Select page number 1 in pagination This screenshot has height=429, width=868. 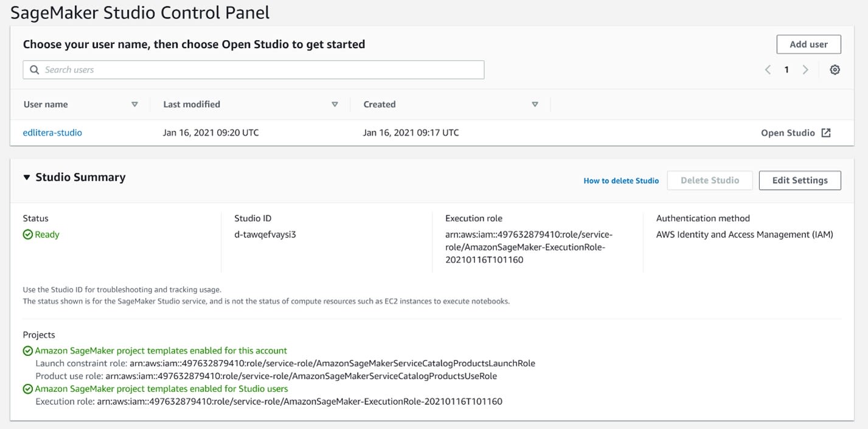click(x=786, y=70)
